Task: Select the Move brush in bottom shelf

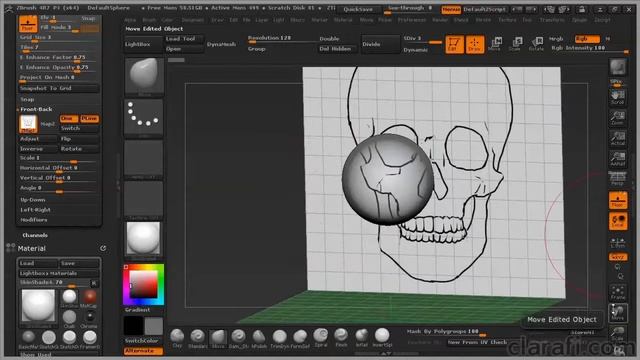Action: click(218, 338)
